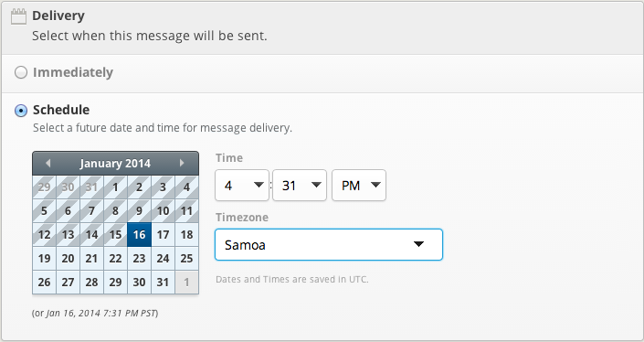Go to previous month in calendar
This screenshot has height=342, width=644.
tap(48, 163)
